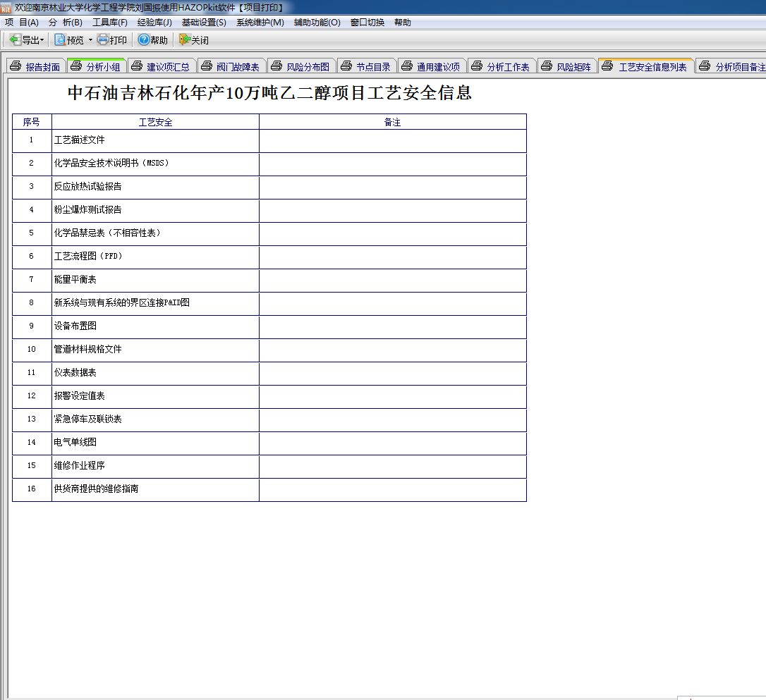Viewport: 766px width, 700px height.
Task: Select row 新系统与现有系统的界区连接P&ID图
Action: click(x=269, y=304)
